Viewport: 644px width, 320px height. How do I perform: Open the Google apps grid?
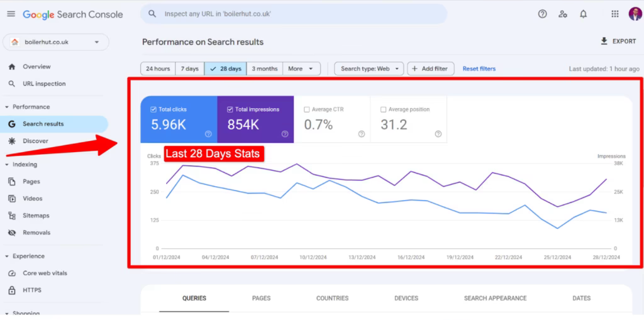click(x=615, y=14)
